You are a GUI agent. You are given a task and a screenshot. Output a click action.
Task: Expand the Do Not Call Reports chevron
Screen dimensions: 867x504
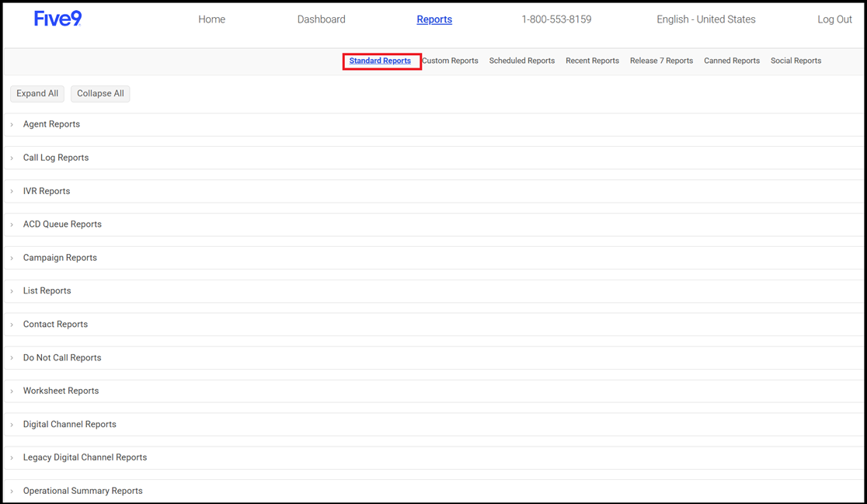[12, 358]
